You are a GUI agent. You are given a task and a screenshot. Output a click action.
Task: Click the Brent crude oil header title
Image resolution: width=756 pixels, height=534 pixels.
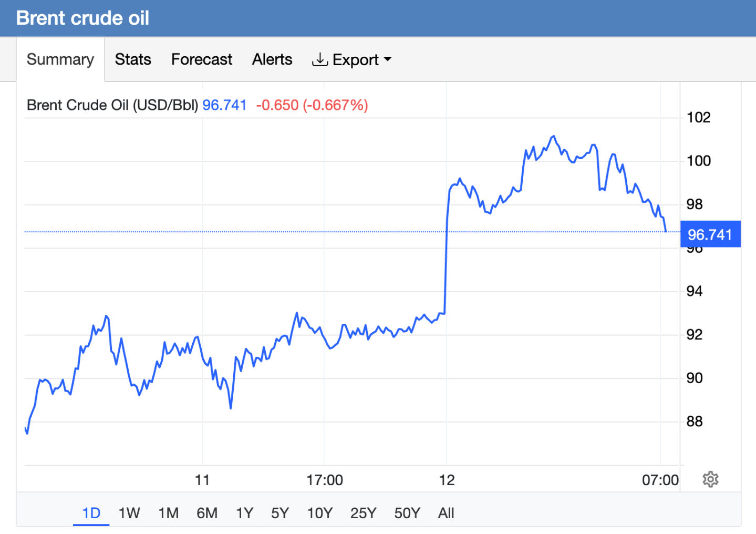tap(83, 18)
